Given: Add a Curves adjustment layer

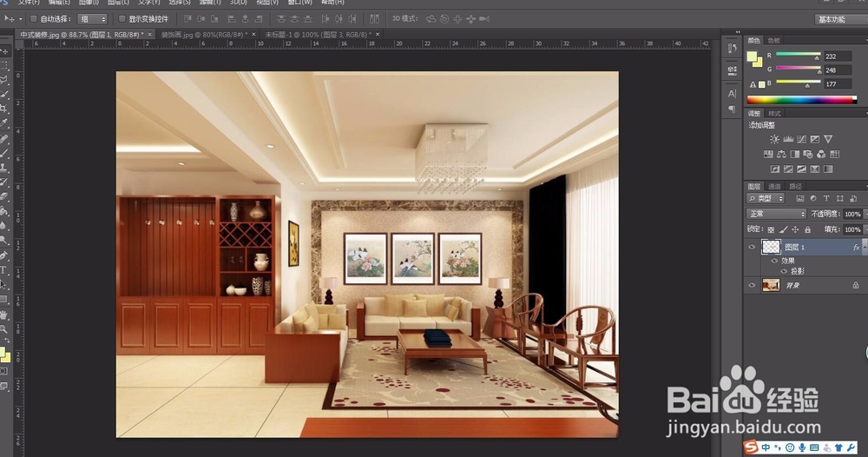Looking at the screenshot, I should 801,140.
